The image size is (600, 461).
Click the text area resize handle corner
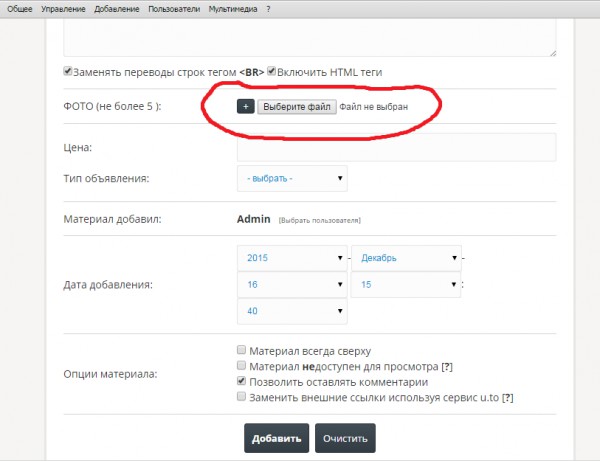(x=553, y=53)
